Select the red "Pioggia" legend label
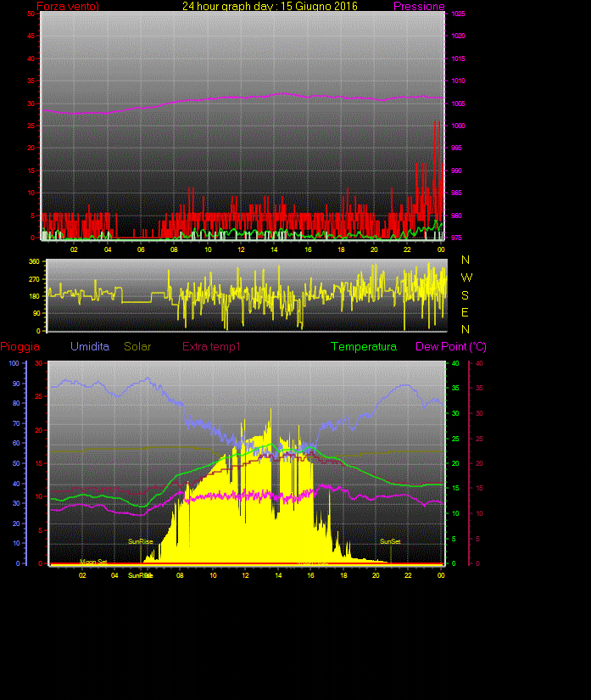Image resolution: width=591 pixels, height=700 pixels. [x=20, y=347]
